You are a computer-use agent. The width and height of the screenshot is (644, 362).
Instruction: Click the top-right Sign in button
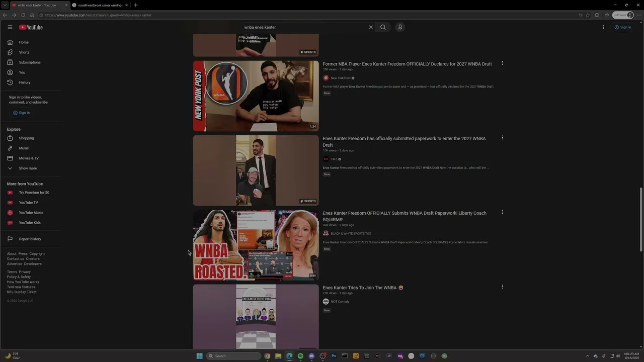622,27
